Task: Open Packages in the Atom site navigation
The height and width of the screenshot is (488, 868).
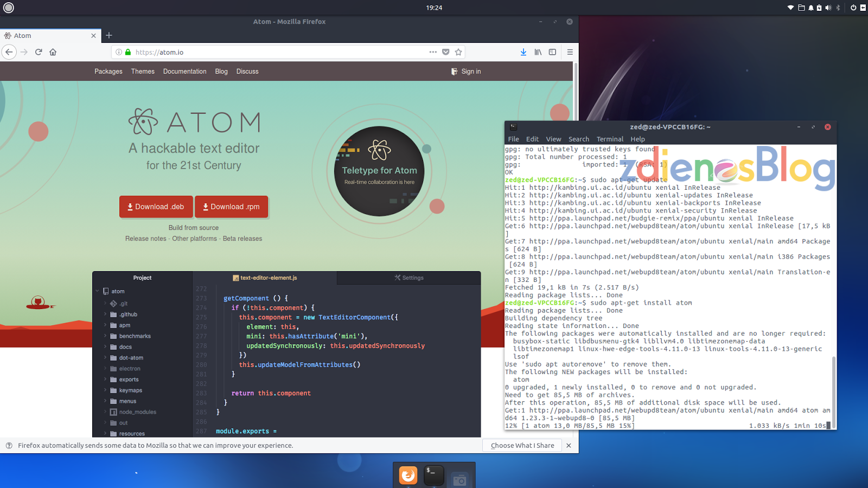Action: coord(108,72)
